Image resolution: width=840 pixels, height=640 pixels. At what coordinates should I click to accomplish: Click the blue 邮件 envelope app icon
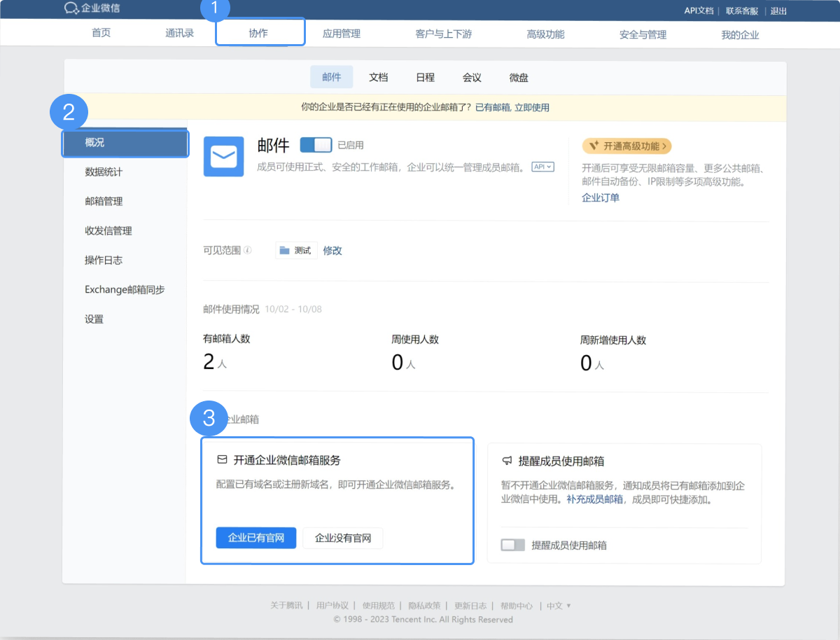click(x=223, y=157)
